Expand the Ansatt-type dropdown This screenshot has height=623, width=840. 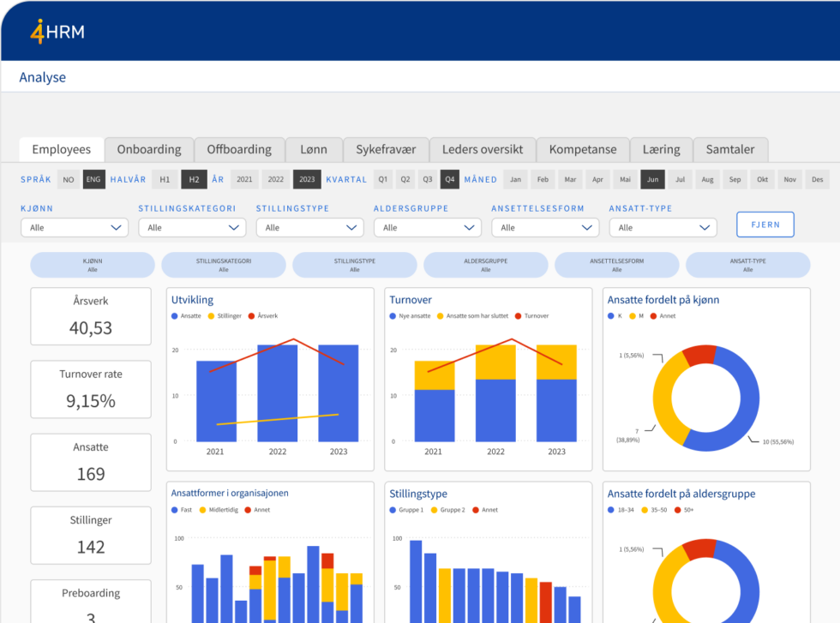(663, 228)
